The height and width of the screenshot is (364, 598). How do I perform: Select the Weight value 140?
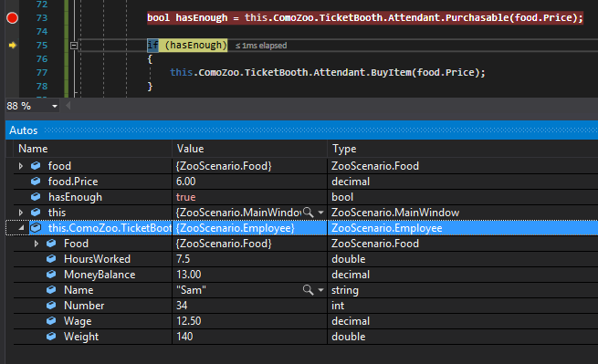(184, 337)
